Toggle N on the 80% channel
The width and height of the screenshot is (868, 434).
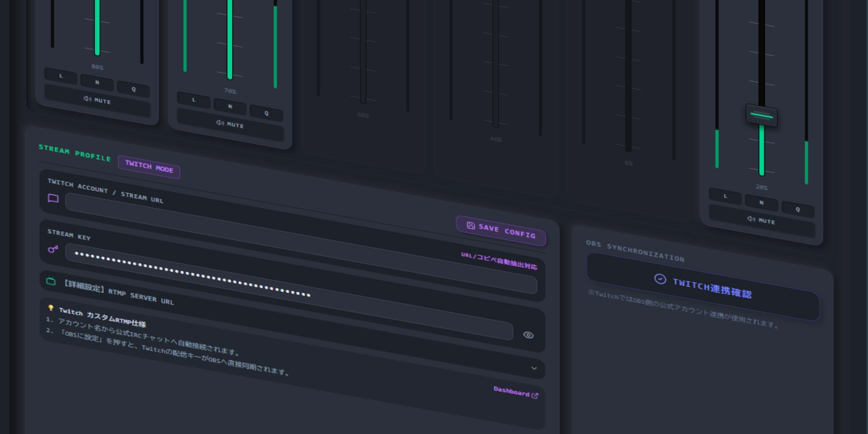coord(97,83)
